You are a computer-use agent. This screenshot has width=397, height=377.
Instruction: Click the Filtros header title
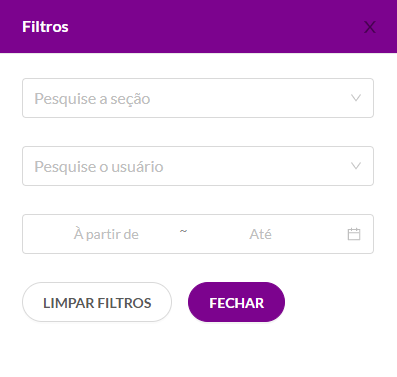click(x=45, y=27)
